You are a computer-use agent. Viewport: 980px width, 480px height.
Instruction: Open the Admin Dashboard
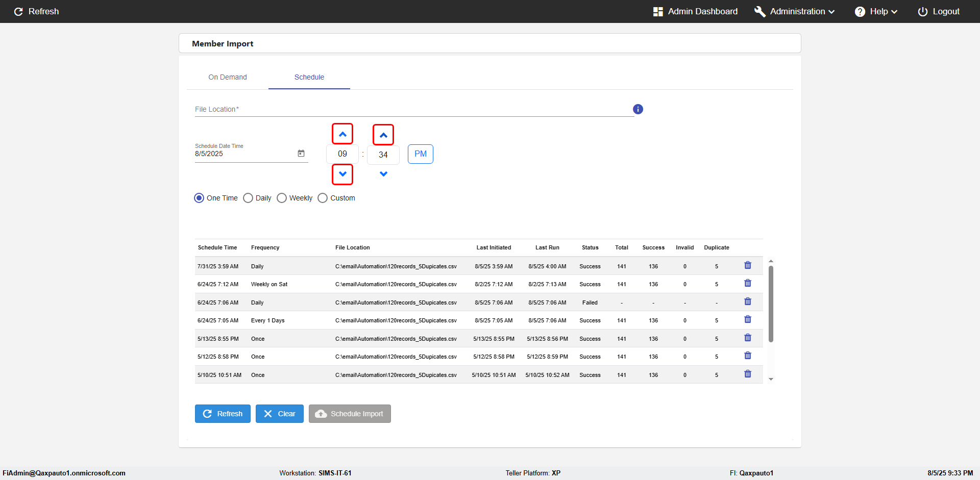pyautogui.click(x=695, y=12)
